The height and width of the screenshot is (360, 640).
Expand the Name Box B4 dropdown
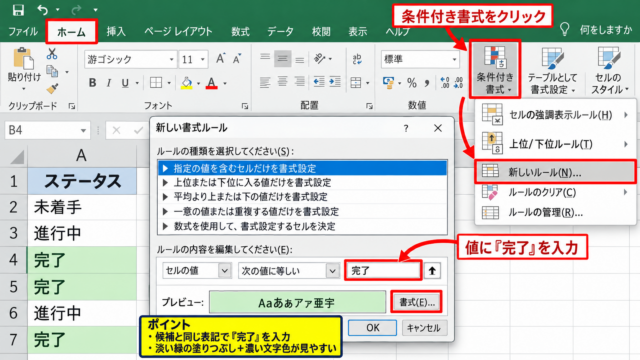pyautogui.click(x=83, y=131)
